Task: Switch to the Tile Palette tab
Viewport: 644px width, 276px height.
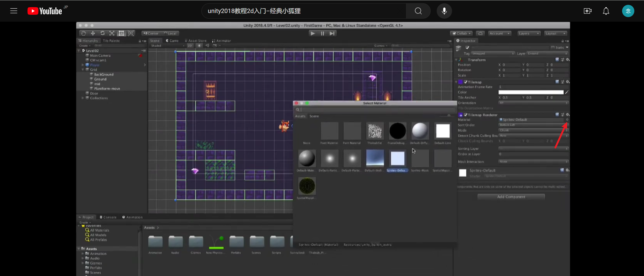Action: (111, 41)
